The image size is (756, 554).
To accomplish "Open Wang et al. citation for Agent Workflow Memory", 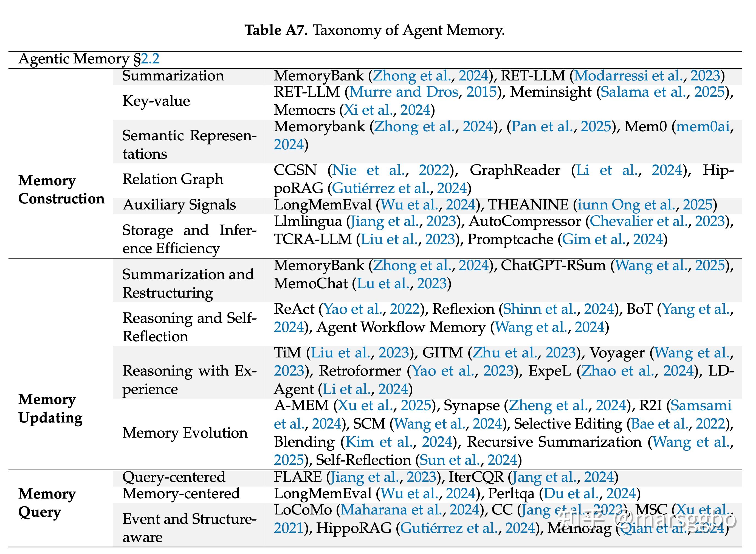I will [x=549, y=327].
